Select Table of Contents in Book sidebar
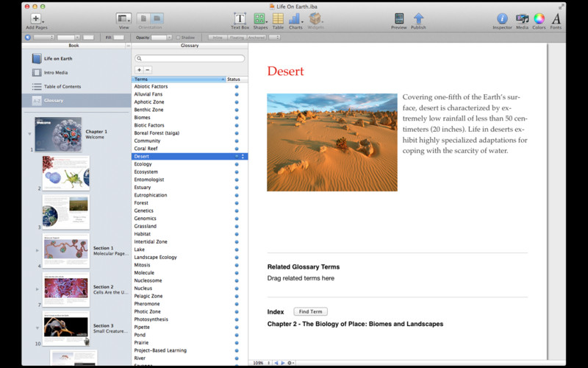588x368 pixels. coord(62,87)
